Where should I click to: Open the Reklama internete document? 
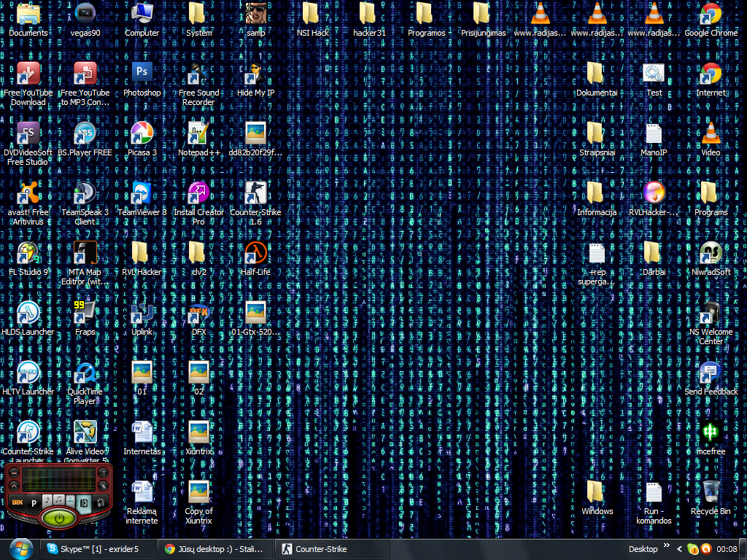pyautogui.click(x=142, y=503)
